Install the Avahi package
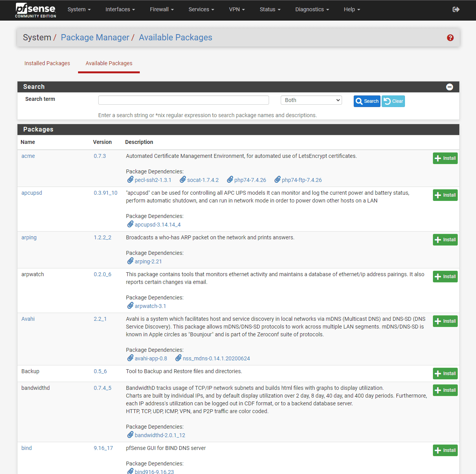The image size is (476, 474). 445,321
